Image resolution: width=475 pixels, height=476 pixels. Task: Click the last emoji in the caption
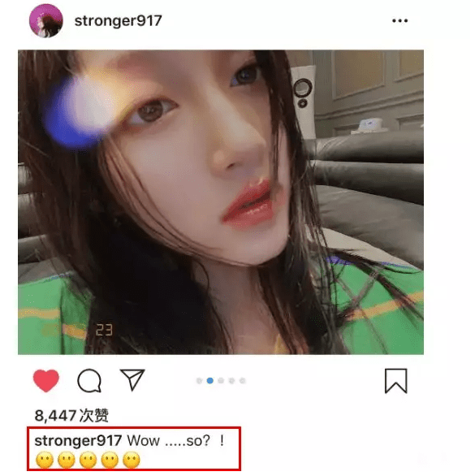(x=132, y=460)
